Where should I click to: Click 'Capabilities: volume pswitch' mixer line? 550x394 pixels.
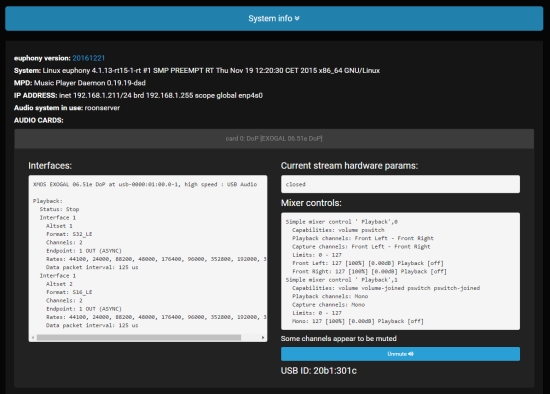click(338, 230)
